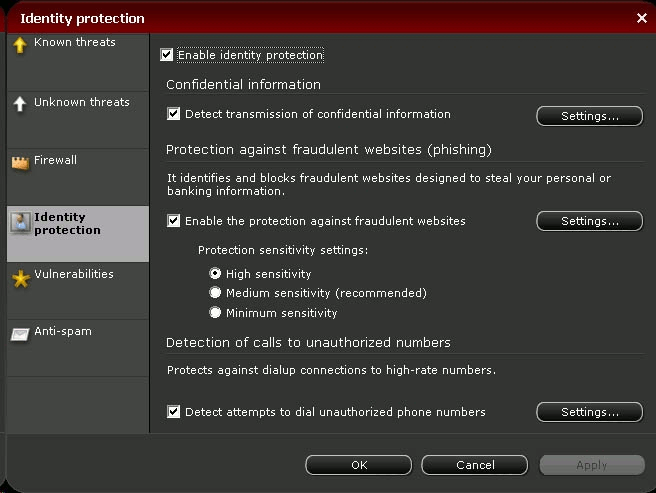Open unauthorized phone numbers Settings button

pos(589,412)
